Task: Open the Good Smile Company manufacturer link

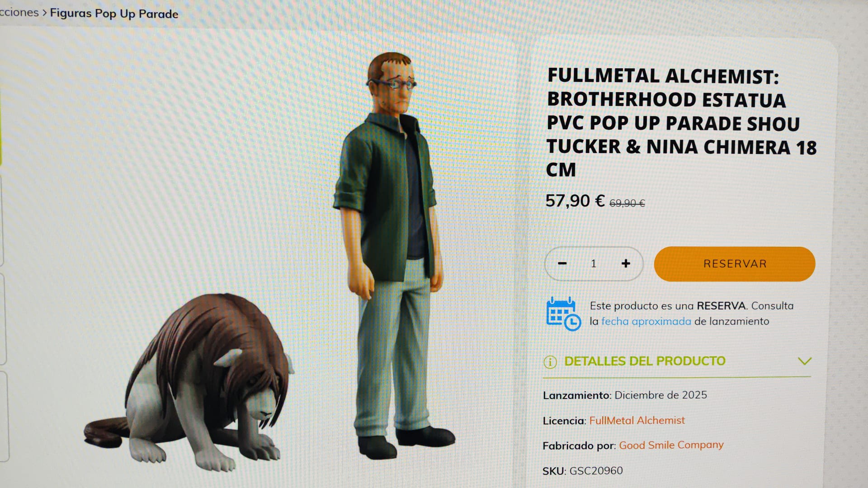Action: pyautogui.click(x=671, y=445)
